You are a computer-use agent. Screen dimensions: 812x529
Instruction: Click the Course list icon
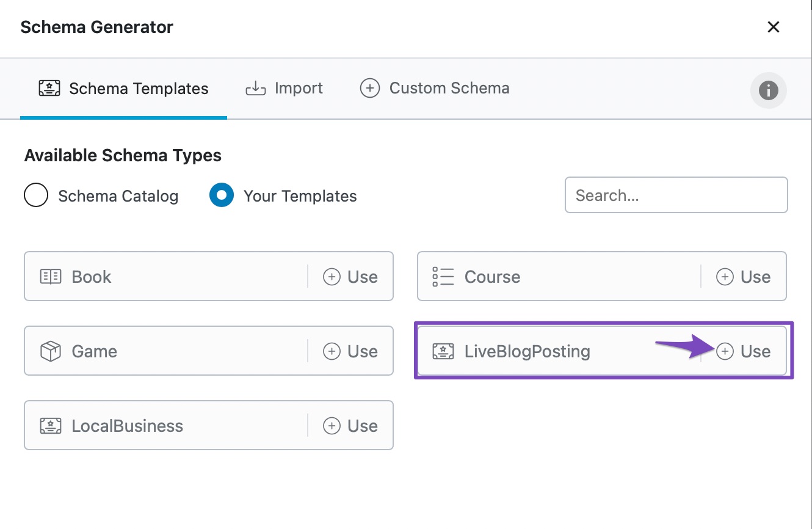(x=443, y=277)
